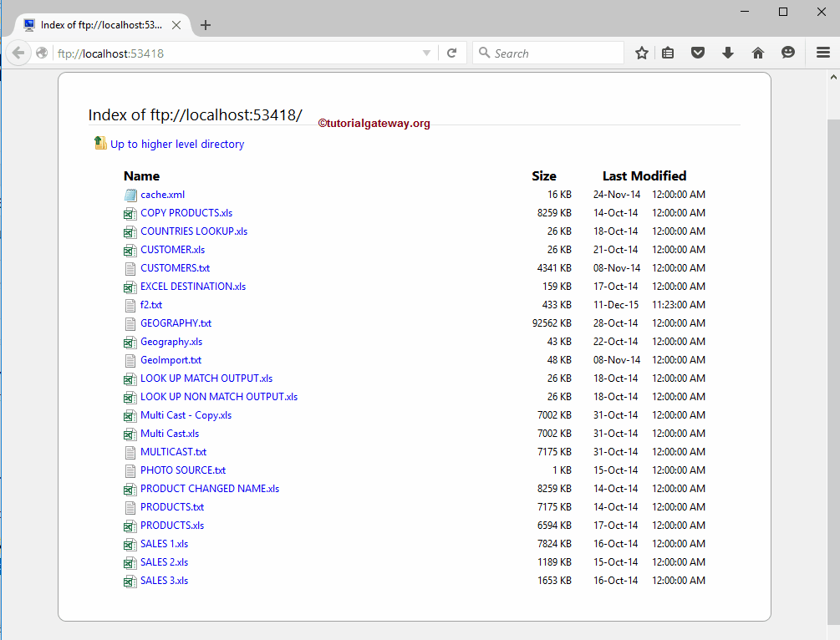Click the smiley chat icon
This screenshot has height=640, width=840.
[x=787, y=53]
